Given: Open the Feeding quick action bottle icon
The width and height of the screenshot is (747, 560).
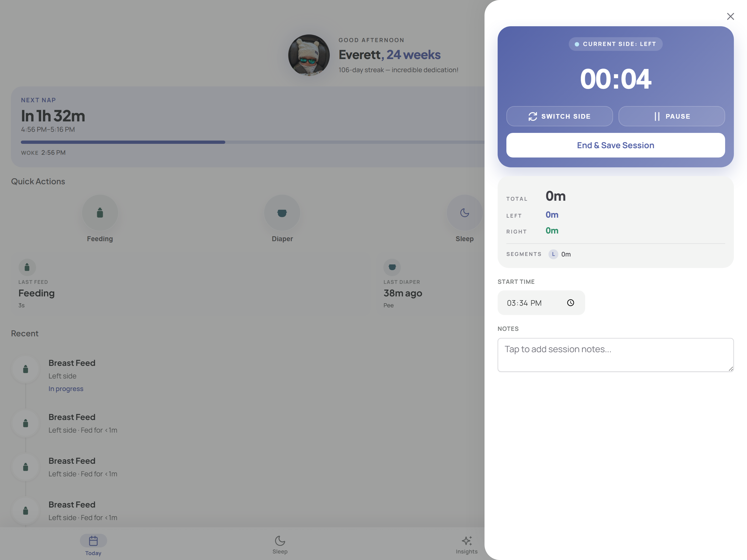Looking at the screenshot, I should click(100, 213).
